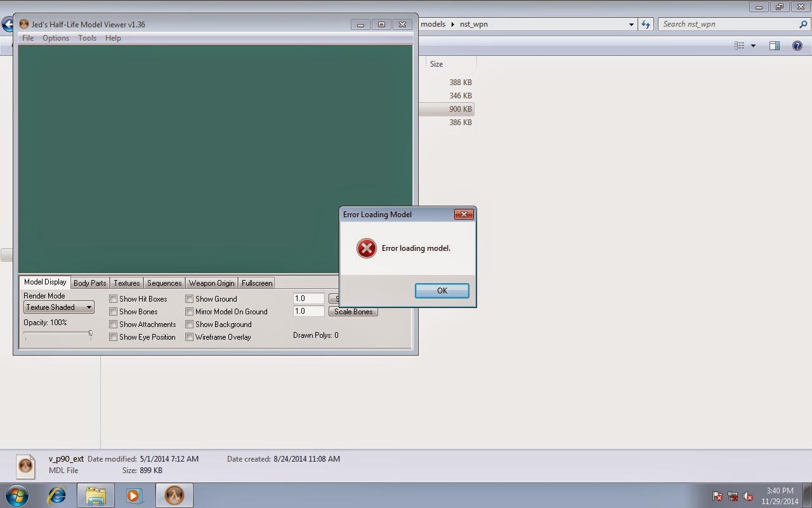Click the nst_wpn breadcrumb in address bar
Viewport: 812px width, 508px height.
[x=474, y=24]
